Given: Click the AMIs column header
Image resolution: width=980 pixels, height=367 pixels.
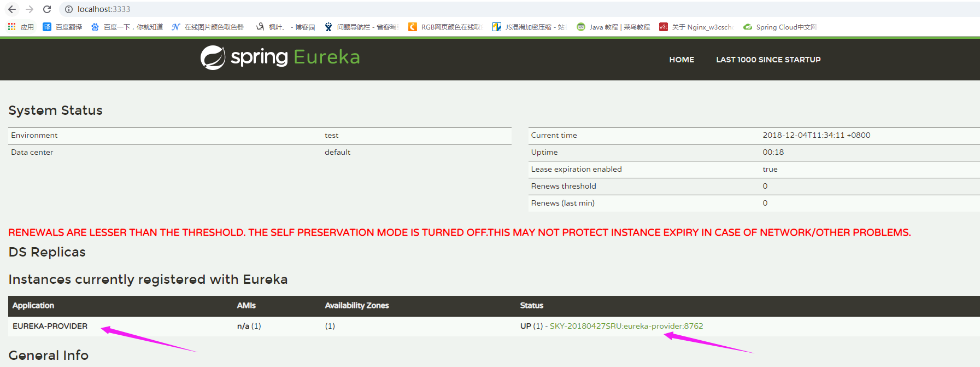Looking at the screenshot, I should [x=246, y=305].
